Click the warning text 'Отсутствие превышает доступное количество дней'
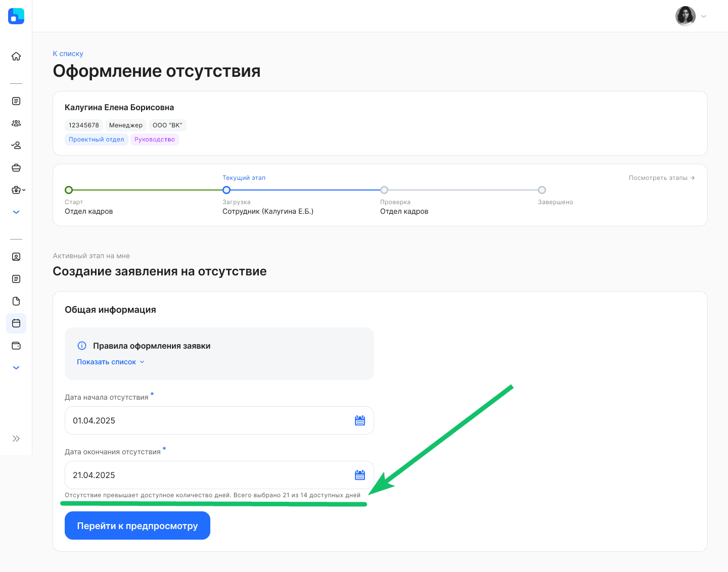728x572 pixels. 148,495
